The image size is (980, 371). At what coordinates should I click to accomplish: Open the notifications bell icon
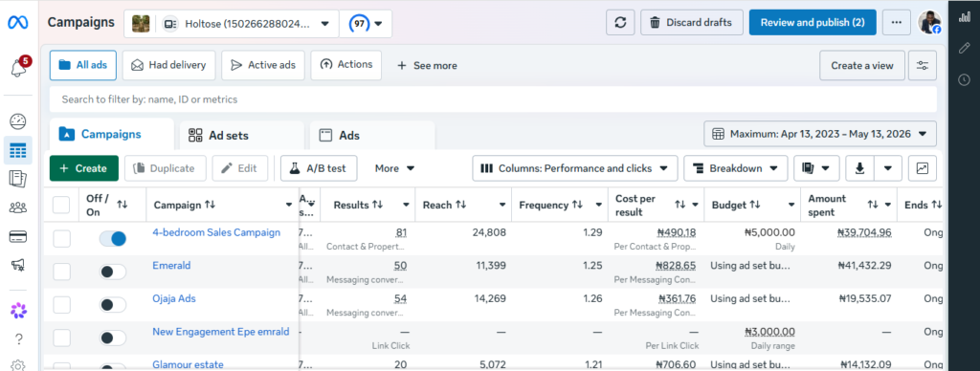(x=19, y=68)
